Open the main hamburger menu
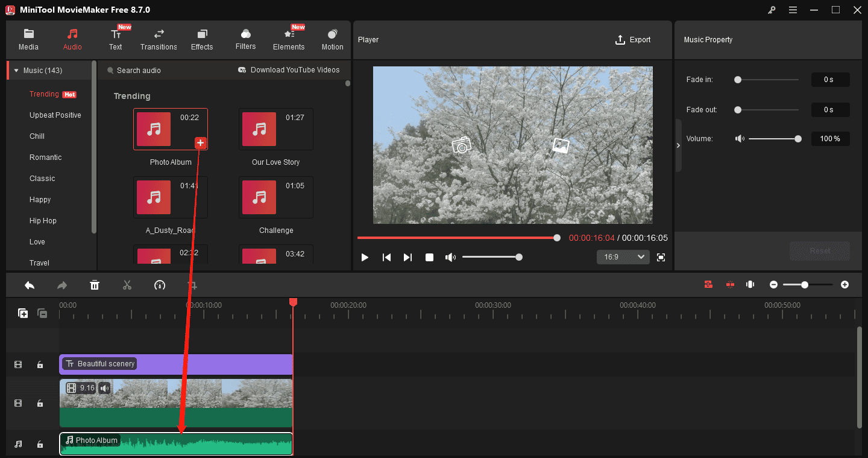868x458 pixels. pos(793,10)
